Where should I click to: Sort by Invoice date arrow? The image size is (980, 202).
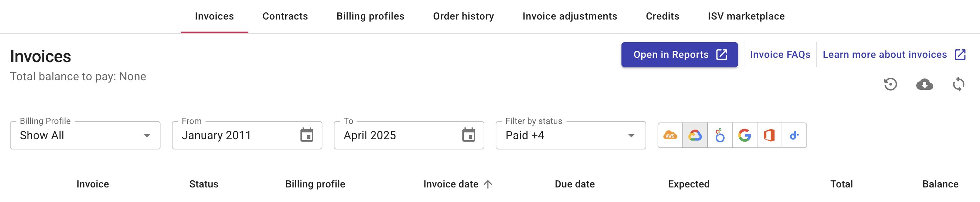click(488, 185)
